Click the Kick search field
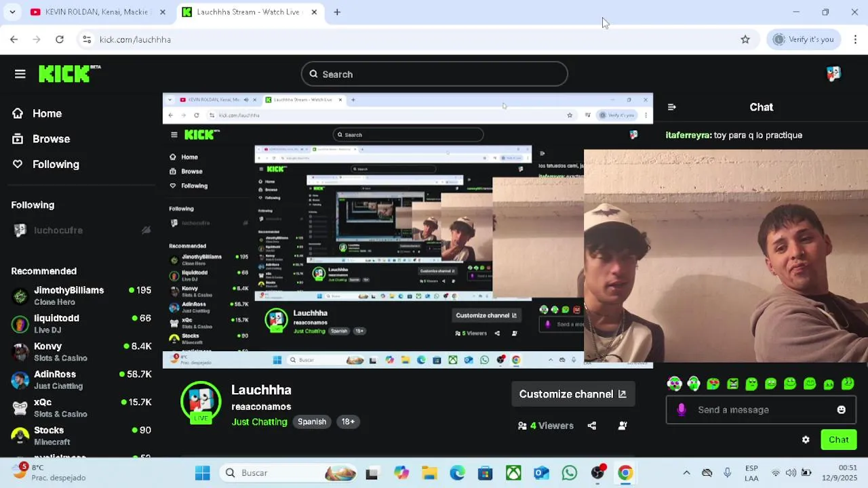The width and height of the screenshot is (868, 488). point(434,74)
